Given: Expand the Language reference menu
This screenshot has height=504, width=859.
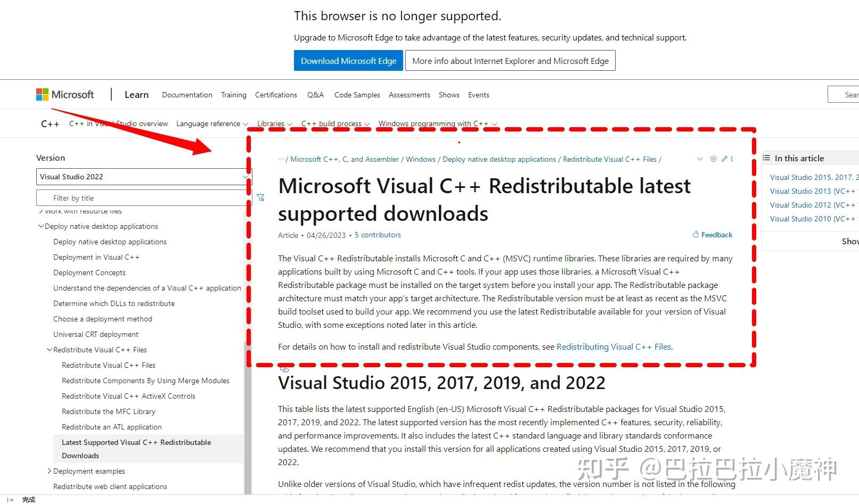Looking at the screenshot, I should pyautogui.click(x=212, y=123).
